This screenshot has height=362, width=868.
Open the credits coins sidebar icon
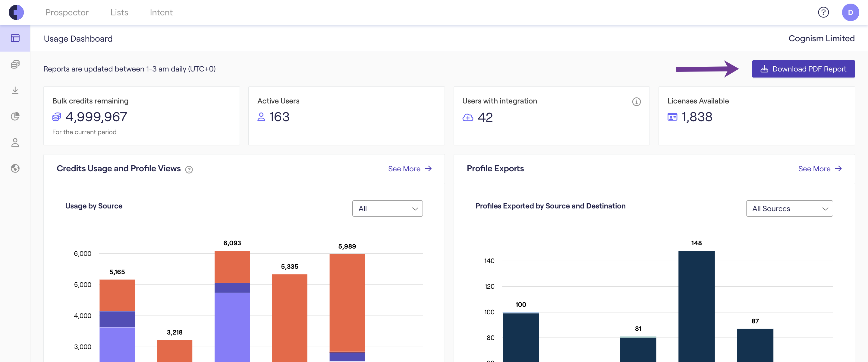tap(15, 64)
